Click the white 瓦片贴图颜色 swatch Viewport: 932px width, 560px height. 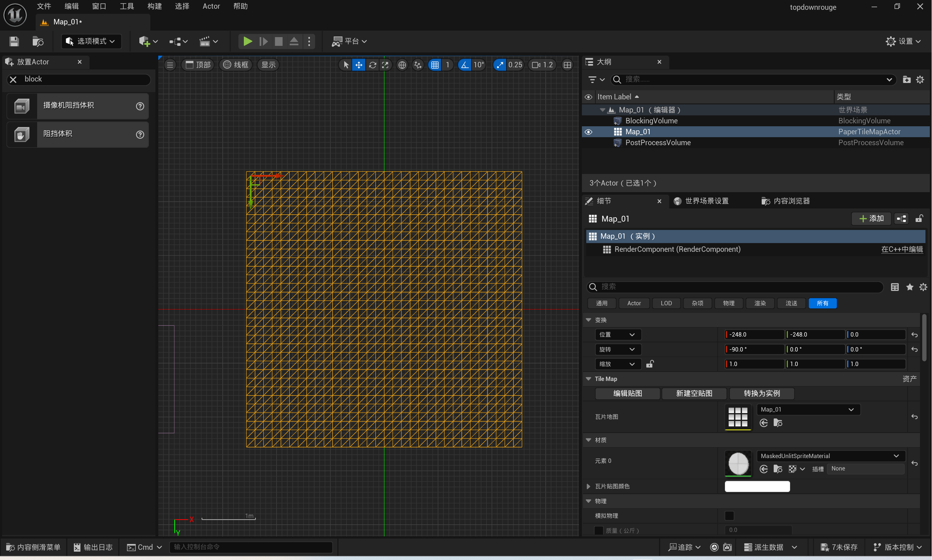[757, 487]
